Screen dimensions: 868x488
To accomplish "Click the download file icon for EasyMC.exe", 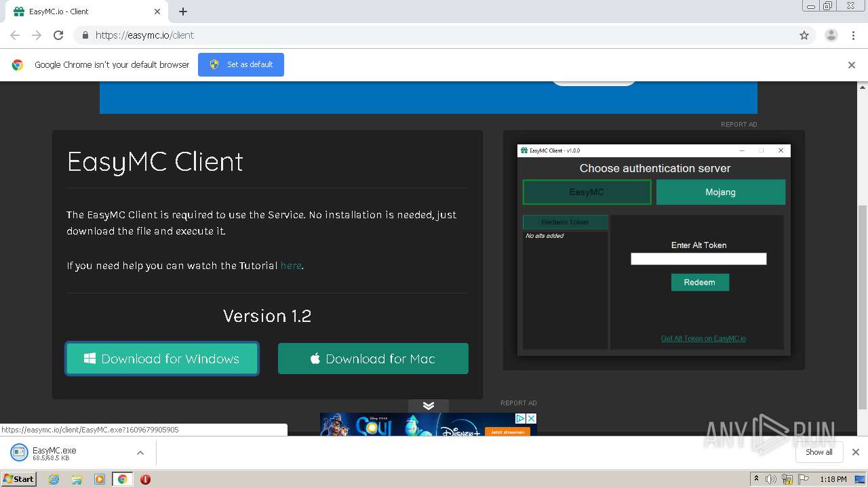I will pyautogui.click(x=19, y=453).
